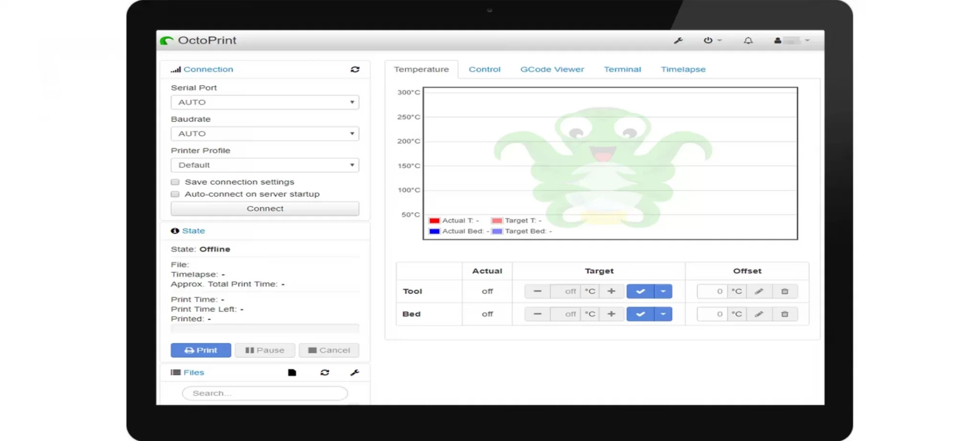Collapse the Files panel heading
The width and height of the screenshot is (980, 441).
coord(194,373)
